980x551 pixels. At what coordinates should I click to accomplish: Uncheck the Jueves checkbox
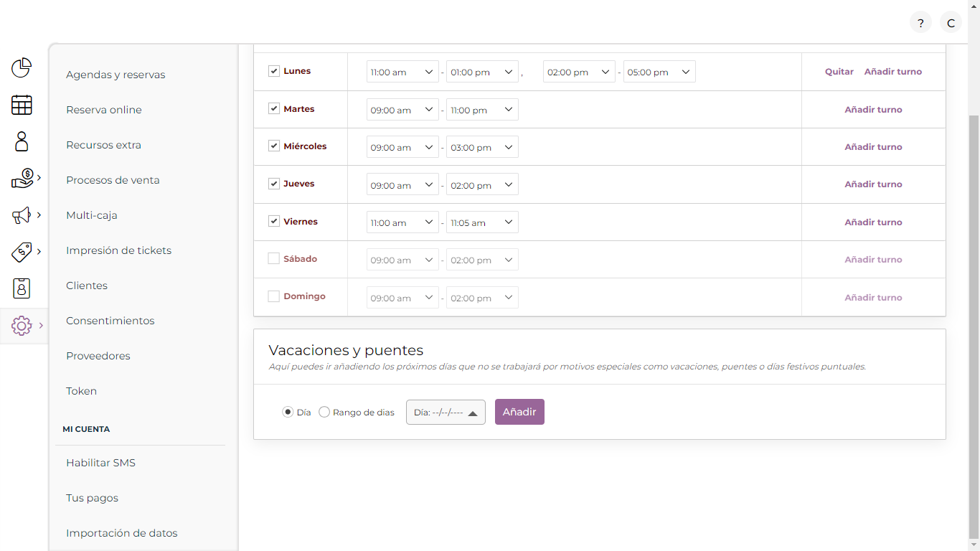coord(273,184)
